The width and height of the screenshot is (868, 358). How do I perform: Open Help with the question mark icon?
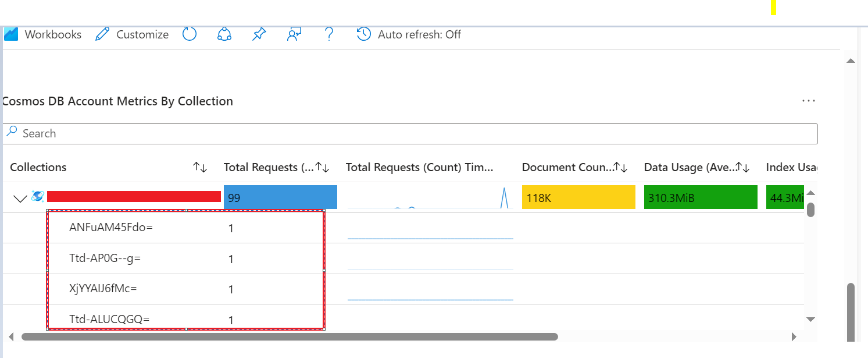pyautogui.click(x=329, y=34)
